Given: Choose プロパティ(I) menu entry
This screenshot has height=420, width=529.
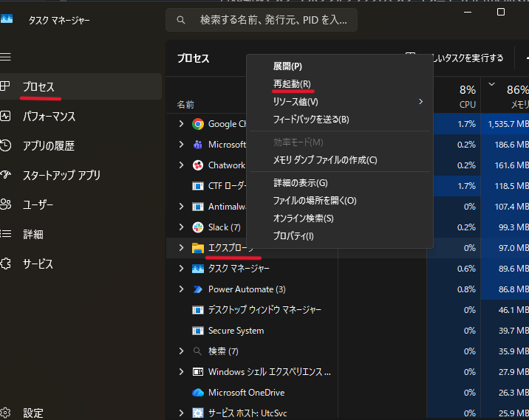Looking at the screenshot, I should 340,236.
